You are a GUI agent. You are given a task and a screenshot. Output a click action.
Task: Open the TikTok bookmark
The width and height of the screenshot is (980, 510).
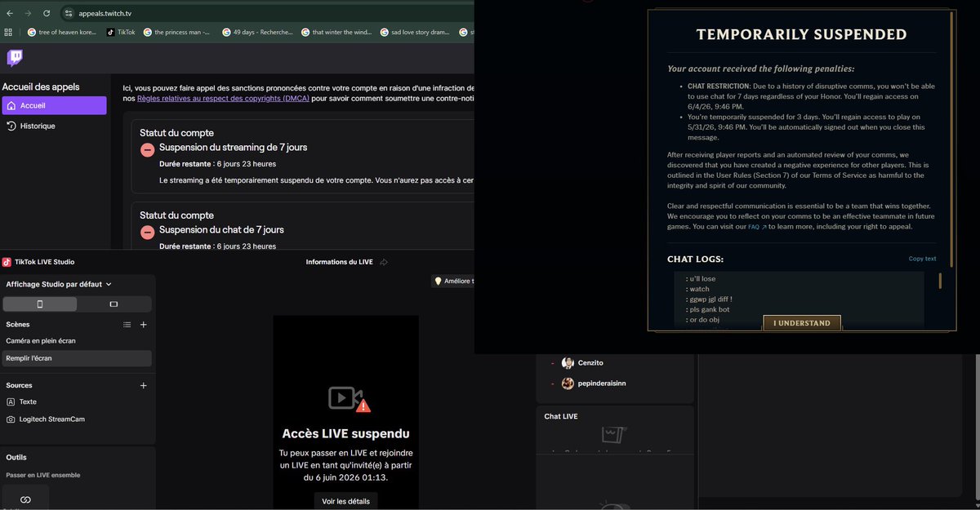tap(121, 33)
